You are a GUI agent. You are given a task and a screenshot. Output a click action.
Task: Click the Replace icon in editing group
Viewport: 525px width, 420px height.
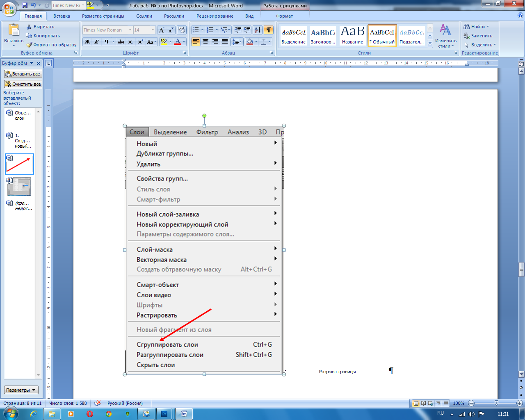pyautogui.click(x=467, y=36)
